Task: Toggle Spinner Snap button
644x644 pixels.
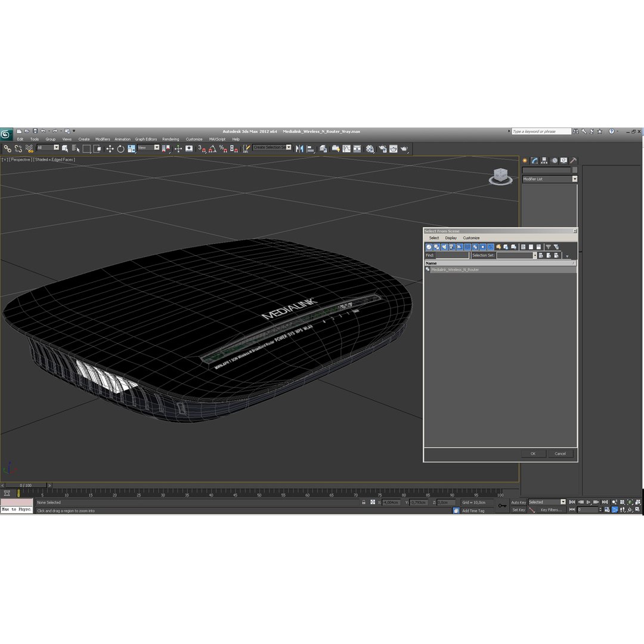Action: [x=234, y=148]
